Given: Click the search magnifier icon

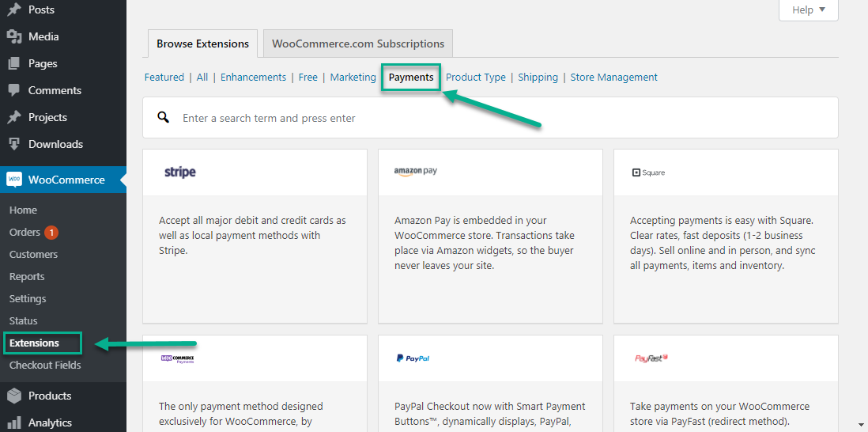Looking at the screenshot, I should 163,117.
